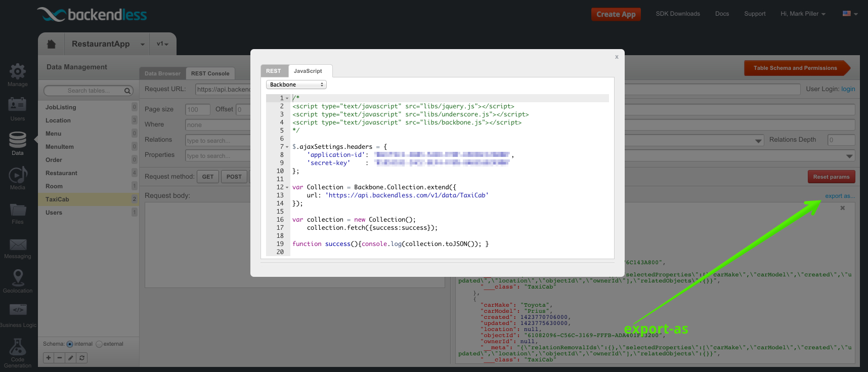Open the Backbone library dropdown
Screen dimensions: 868x372
[296, 85]
